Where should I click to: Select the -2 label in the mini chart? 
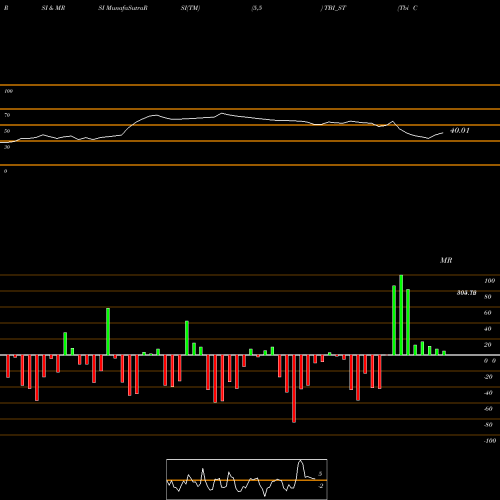(320, 486)
